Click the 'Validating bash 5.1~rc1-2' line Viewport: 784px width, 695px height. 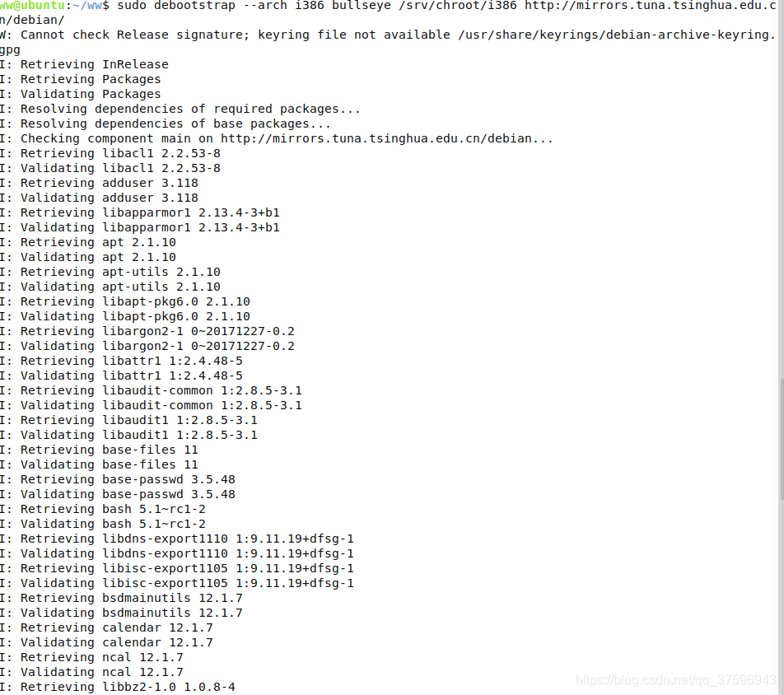(x=103, y=524)
